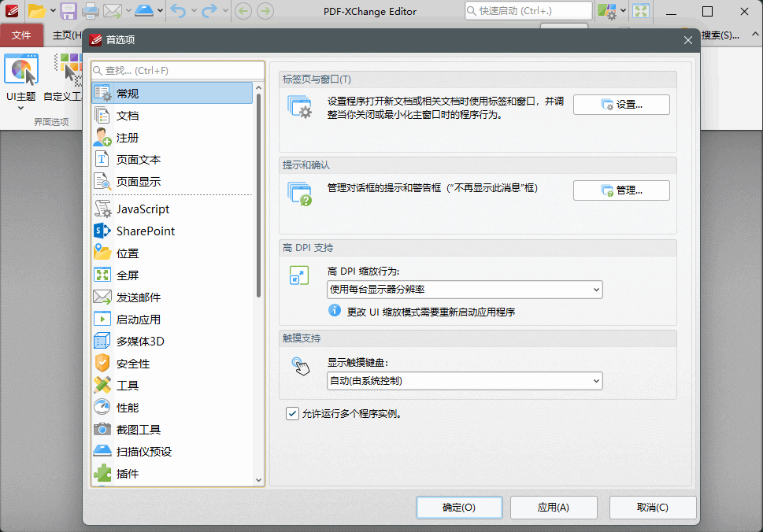Open the 安全性 preferences category

172,364
